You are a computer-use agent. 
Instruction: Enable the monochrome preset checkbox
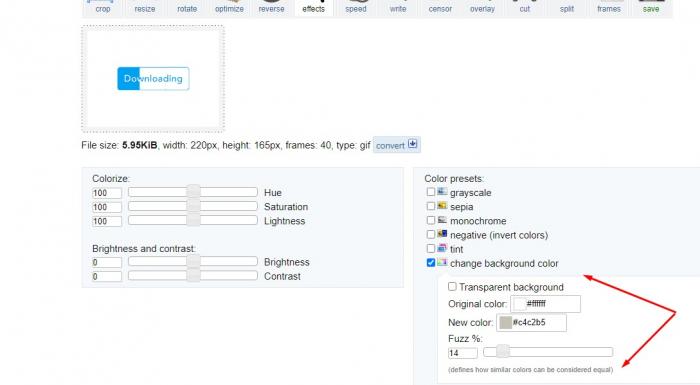point(431,221)
